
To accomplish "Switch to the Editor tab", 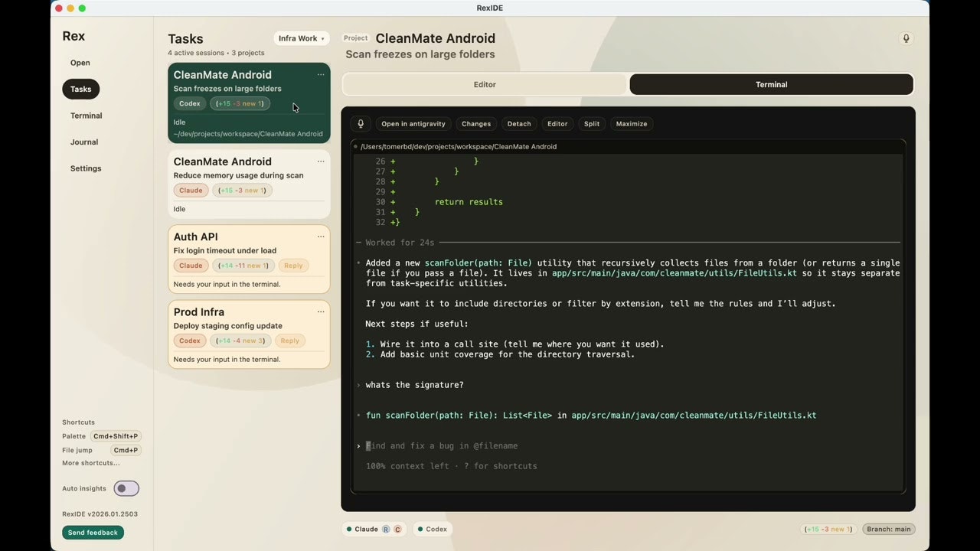I will coord(485,84).
